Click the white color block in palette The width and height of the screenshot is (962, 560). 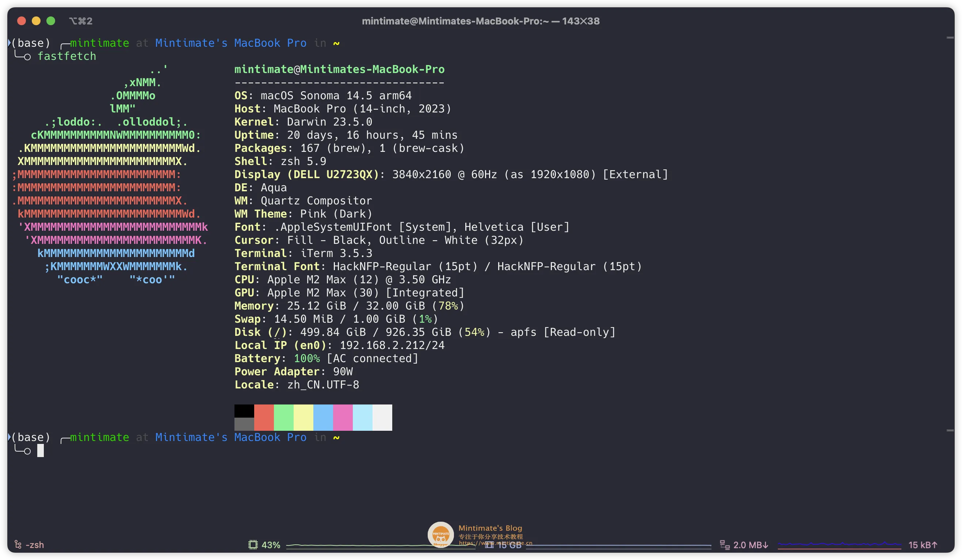(382, 417)
